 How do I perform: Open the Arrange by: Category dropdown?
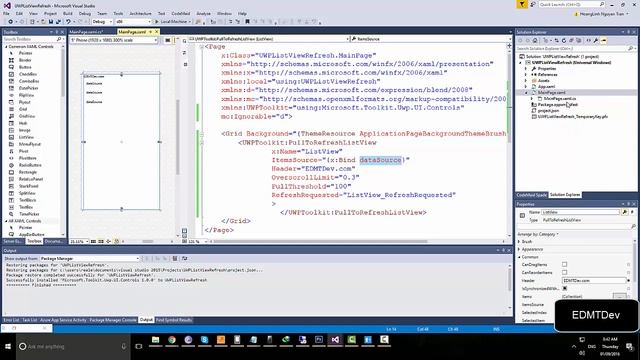click(x=538, y=234)
